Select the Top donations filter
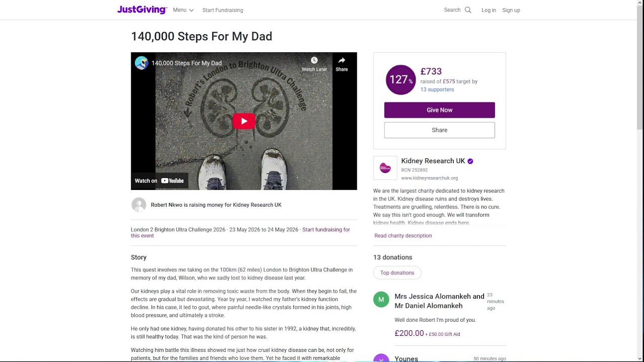The height and width of the screenshot is (362, 644). (x=397, y=273)
